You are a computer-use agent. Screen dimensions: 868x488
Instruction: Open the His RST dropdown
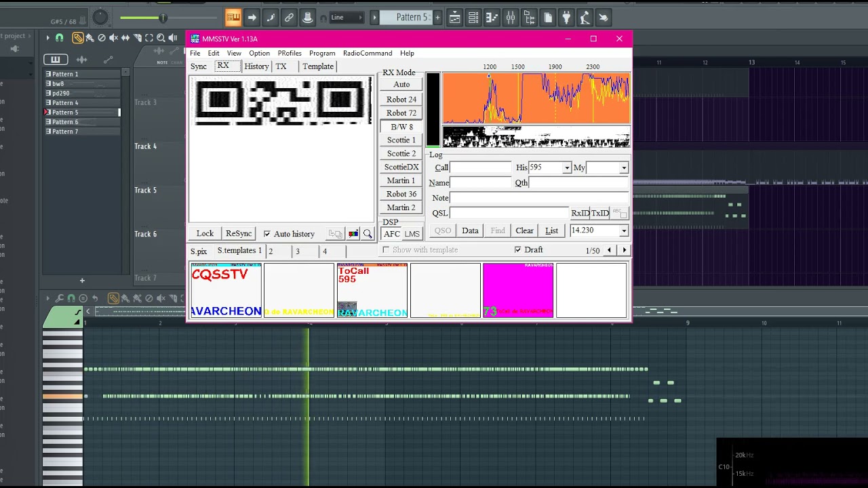pyautogui.click(x=567, y=167)
